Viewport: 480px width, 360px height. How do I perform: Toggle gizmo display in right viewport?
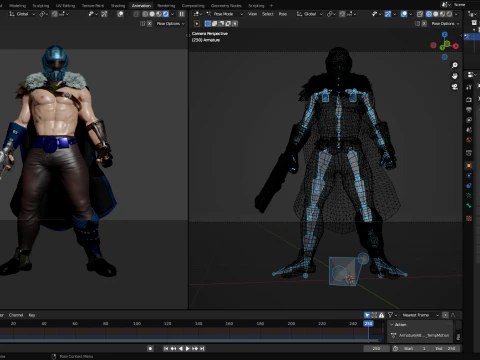(x=388, y=14)
